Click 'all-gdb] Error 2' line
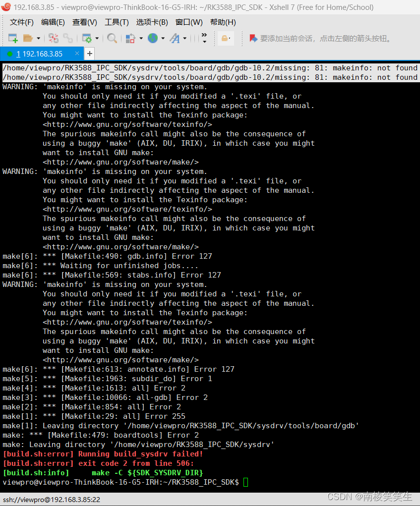The height and width of the screenshot is (506, 420). click(x=105, y=397)
